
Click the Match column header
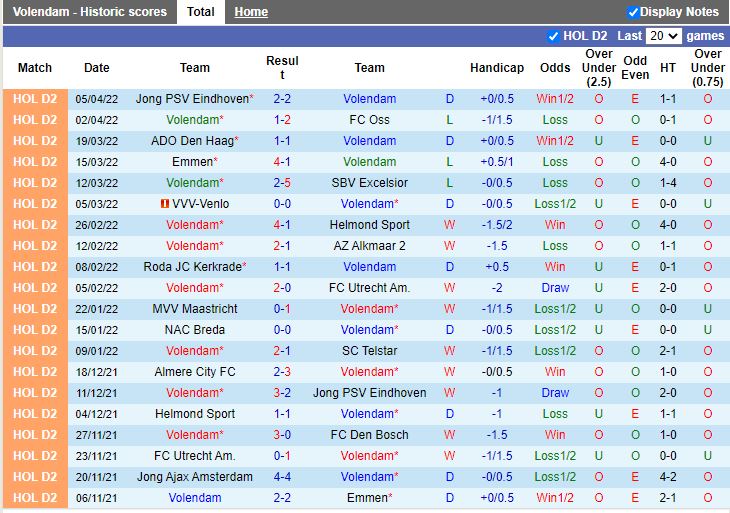[x=35, y=68]
